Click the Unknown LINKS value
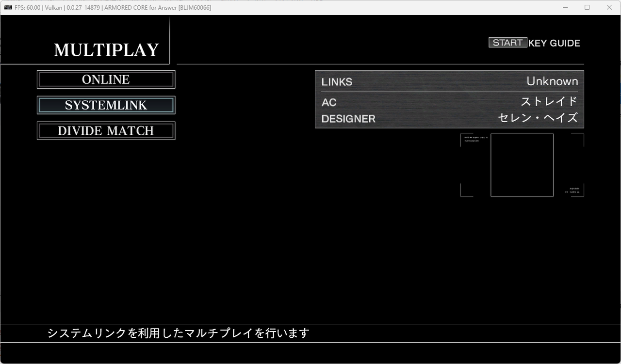621x364 pixels. coord(552,81)
